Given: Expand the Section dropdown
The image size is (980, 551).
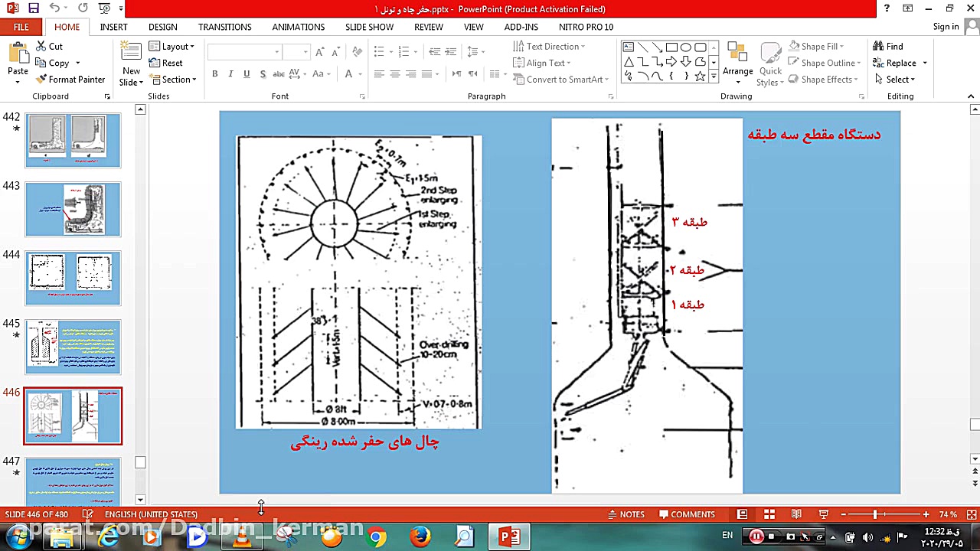Looking at the screenshot, I should [173, 80].
